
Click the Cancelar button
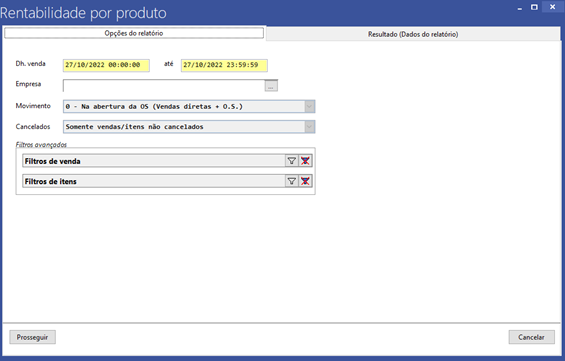coord(531,337)
